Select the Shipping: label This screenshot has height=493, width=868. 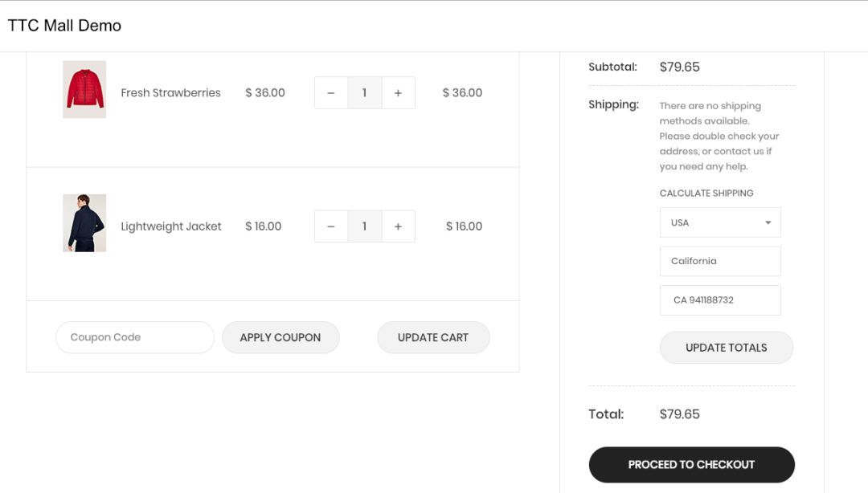(x=613, y=104)
